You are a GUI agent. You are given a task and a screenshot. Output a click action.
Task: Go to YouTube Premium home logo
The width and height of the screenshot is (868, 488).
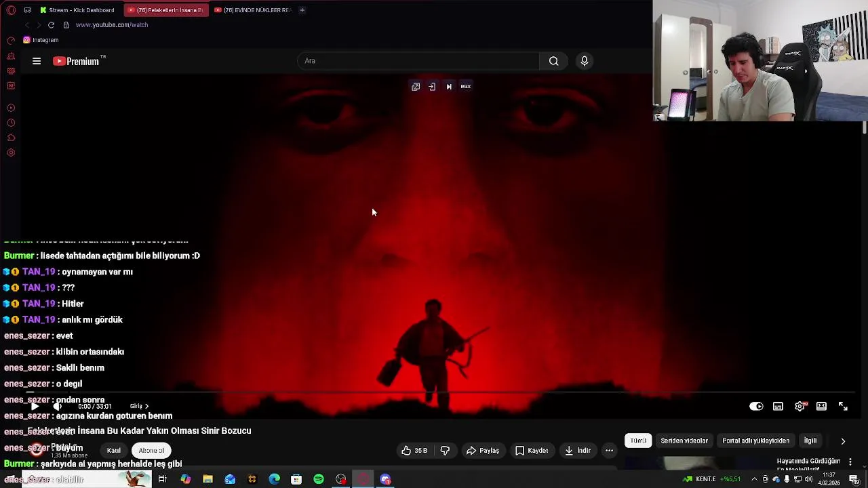pyautogui.click(x=77, y=61)
